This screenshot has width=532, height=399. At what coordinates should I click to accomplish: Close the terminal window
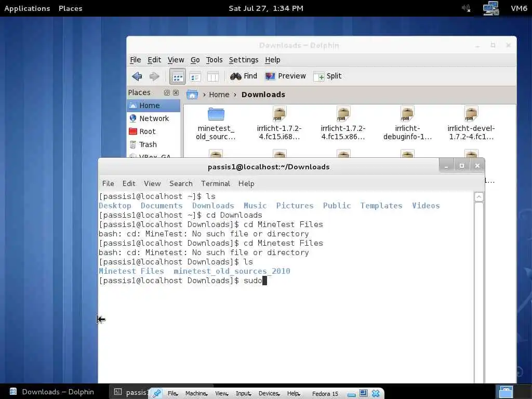(x=477, y=166)
